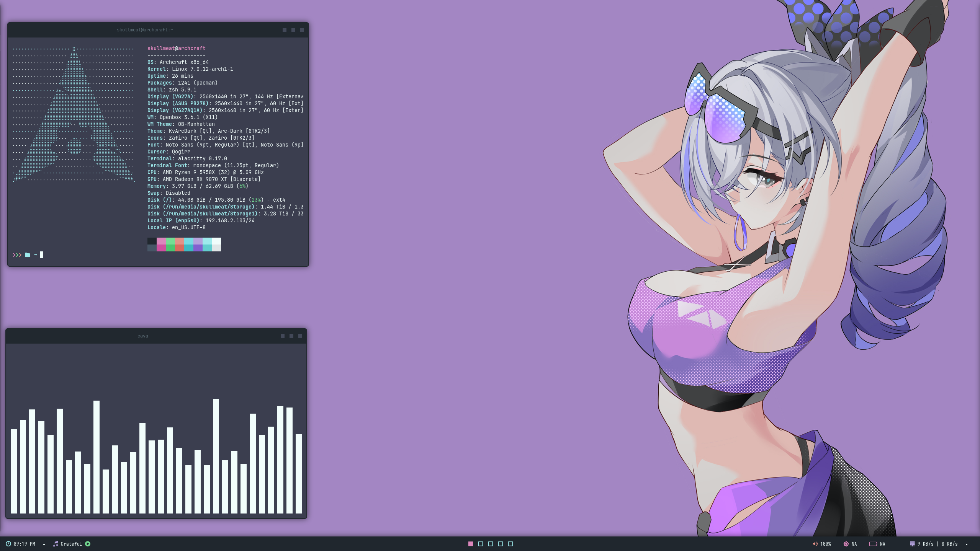
Task: Click the middle window button on the cava titlebar
Action: click(291, 336)
